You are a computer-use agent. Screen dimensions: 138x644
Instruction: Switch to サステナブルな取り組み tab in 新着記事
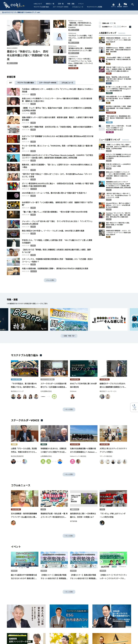tap(26, 83)
